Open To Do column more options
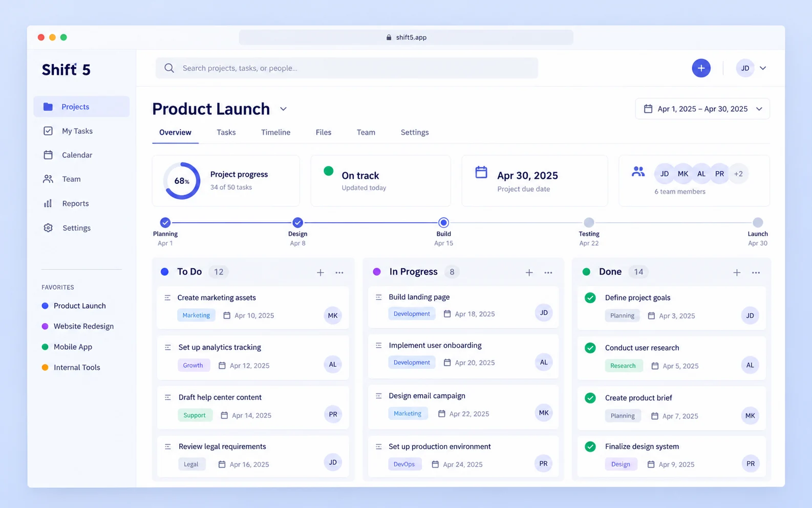Image resolution: width=812 pixels, height=508 pixels. tap(339, 272)
